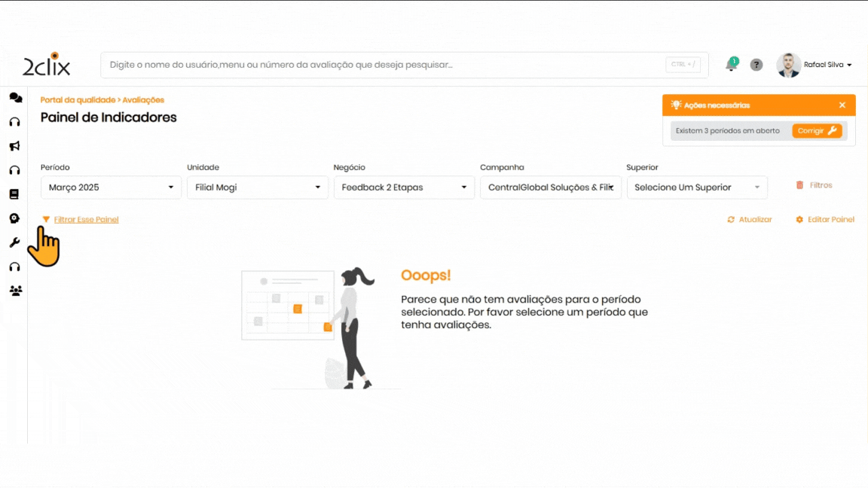Close the Ações necessárias notification
The image size is (868, 488).
842,105
